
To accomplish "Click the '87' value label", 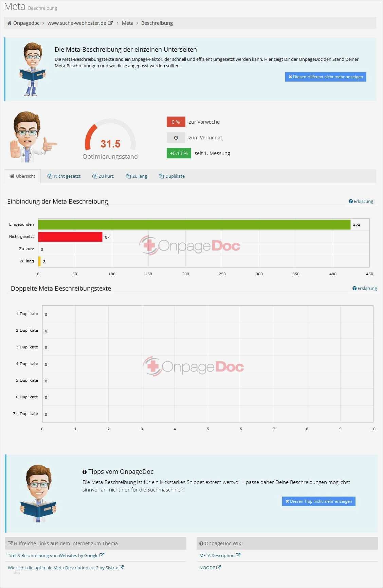I will point(107,237).
